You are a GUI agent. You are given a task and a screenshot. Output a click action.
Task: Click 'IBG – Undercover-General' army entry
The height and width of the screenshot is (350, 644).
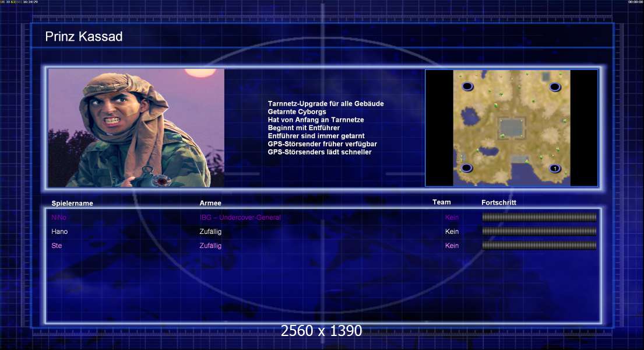(240, 217)
